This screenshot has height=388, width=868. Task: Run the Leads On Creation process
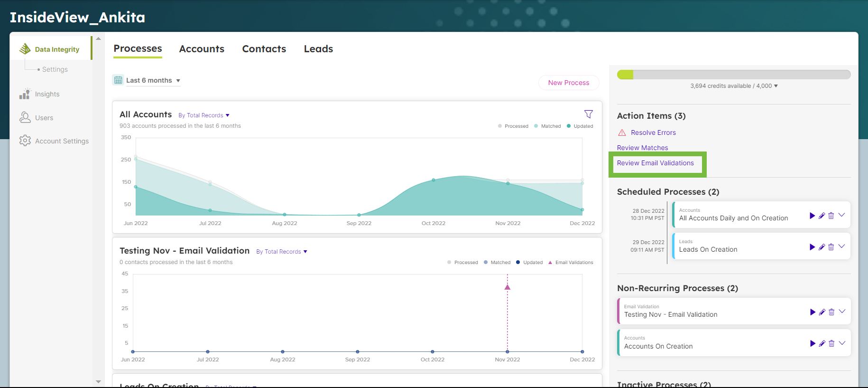tap(812, 247)
